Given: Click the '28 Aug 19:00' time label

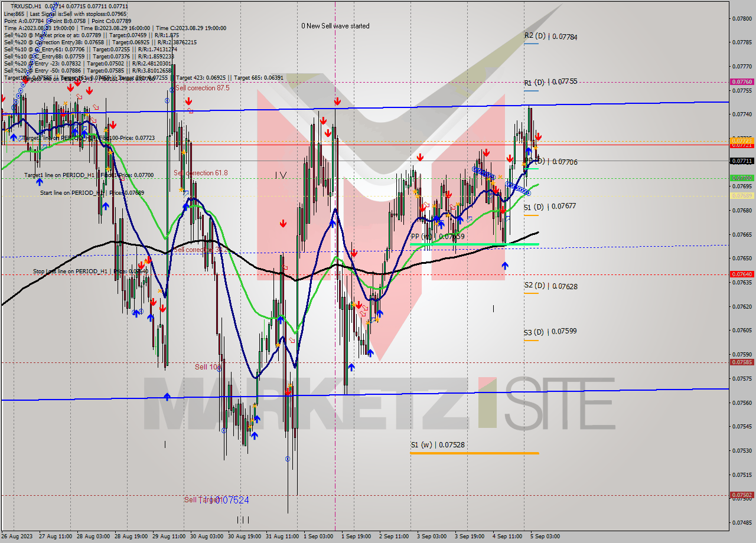Looking at the screenshot, I should pos(130,537).
